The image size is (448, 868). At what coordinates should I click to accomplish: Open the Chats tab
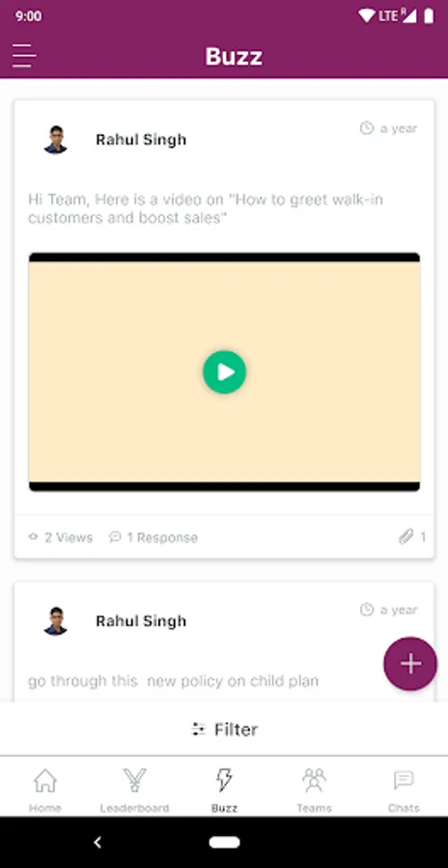403,790
